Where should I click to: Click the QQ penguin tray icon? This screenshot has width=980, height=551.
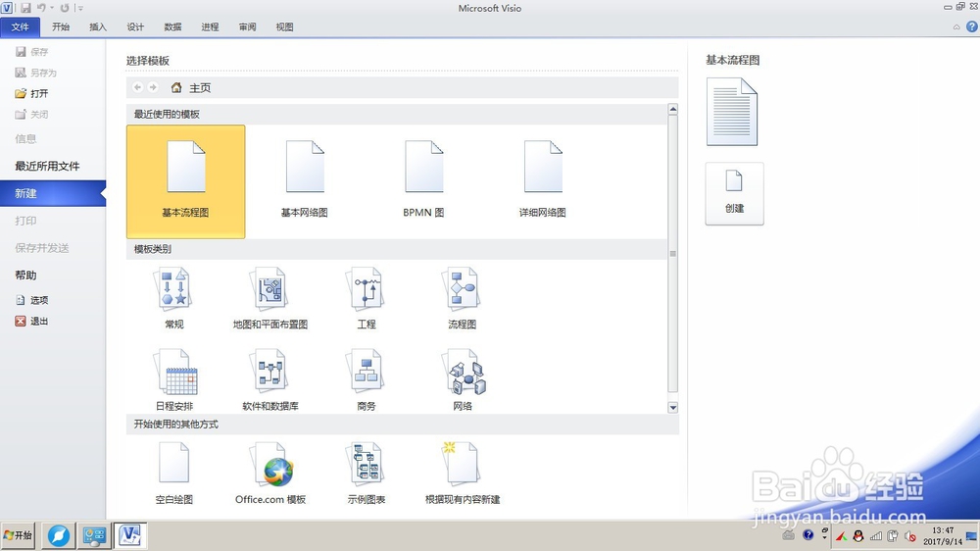pos(858,536)
